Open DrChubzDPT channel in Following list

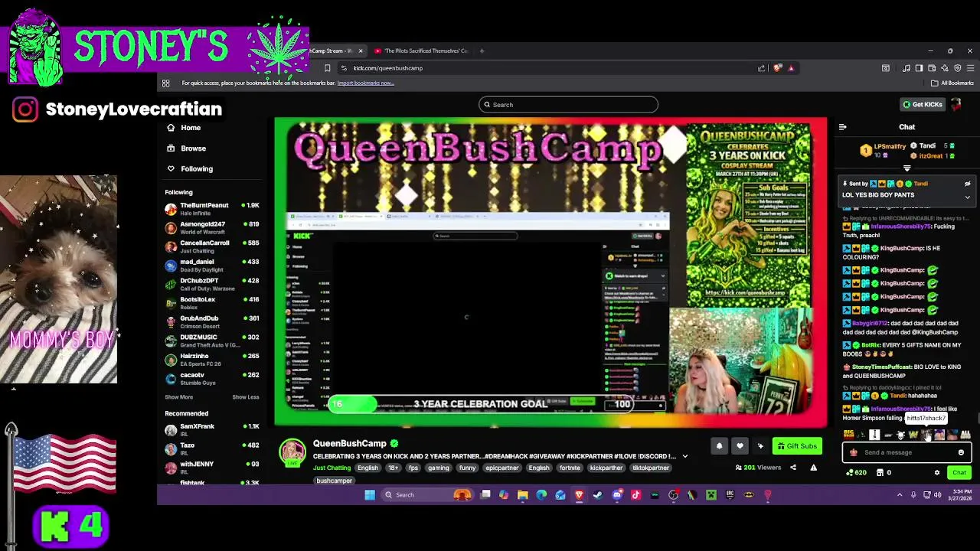213,284
